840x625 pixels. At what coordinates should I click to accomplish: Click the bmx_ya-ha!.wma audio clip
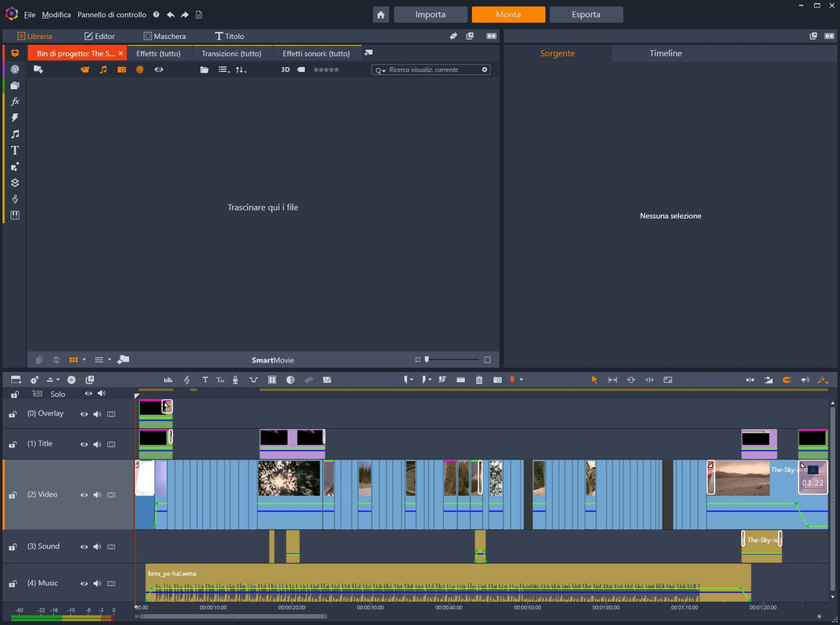pyautogui.click(x=448, y=582)
